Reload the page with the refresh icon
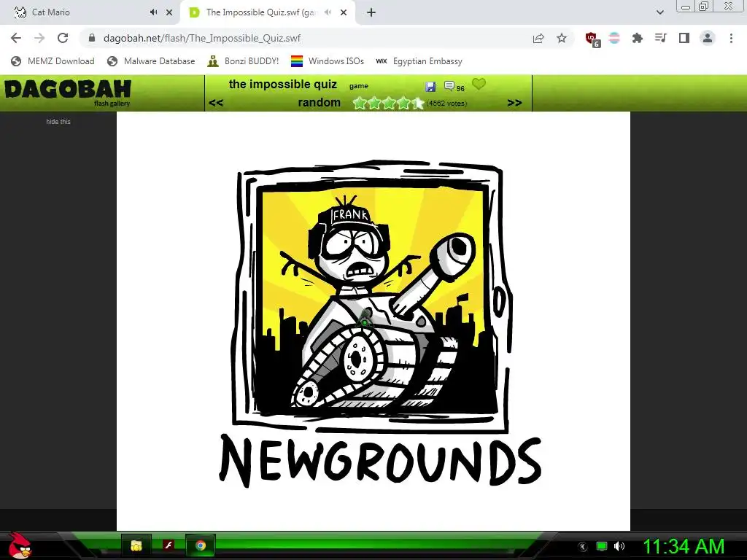Screen dimensions: 747x560 pyautogui.click(x=63, y=38)
